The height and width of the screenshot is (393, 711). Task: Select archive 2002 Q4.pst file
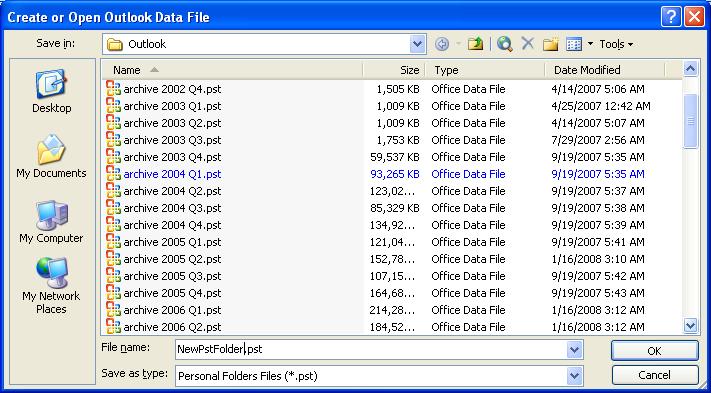172,89
